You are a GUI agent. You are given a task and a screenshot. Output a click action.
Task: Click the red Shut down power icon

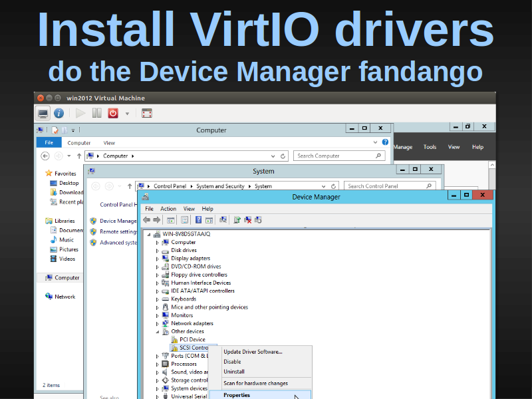coord(113,113)
